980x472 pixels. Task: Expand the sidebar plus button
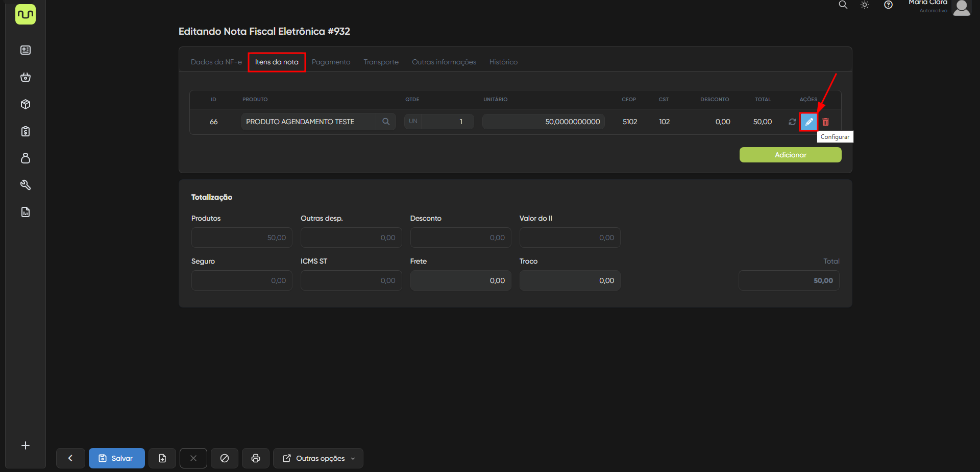pos(26,445)
